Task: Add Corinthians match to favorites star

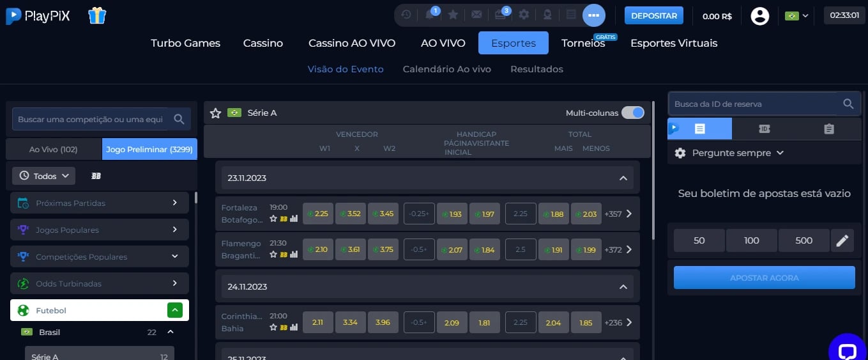Action: [x=273, y=327]
